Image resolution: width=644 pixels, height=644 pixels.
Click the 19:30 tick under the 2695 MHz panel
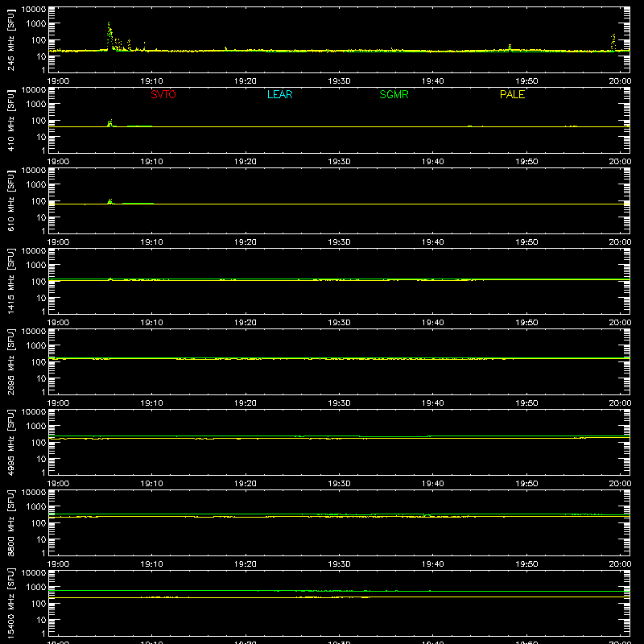[339, 403]
